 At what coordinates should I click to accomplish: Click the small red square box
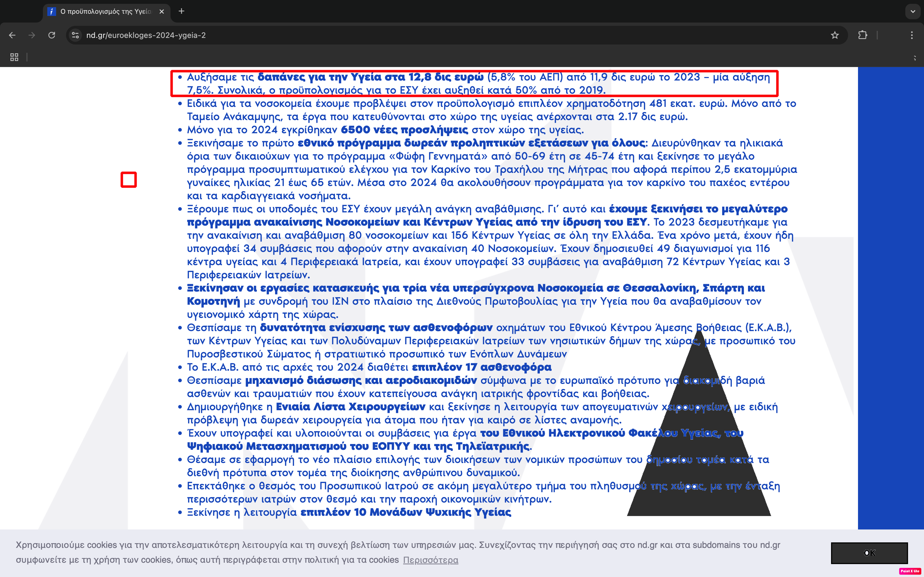pos(129,180)
